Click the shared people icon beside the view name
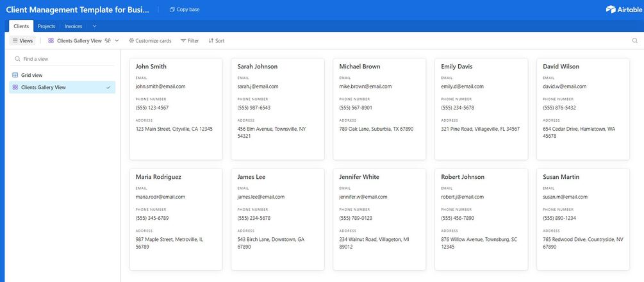Screen dimensions: 644x282 (x=108, y=40)
